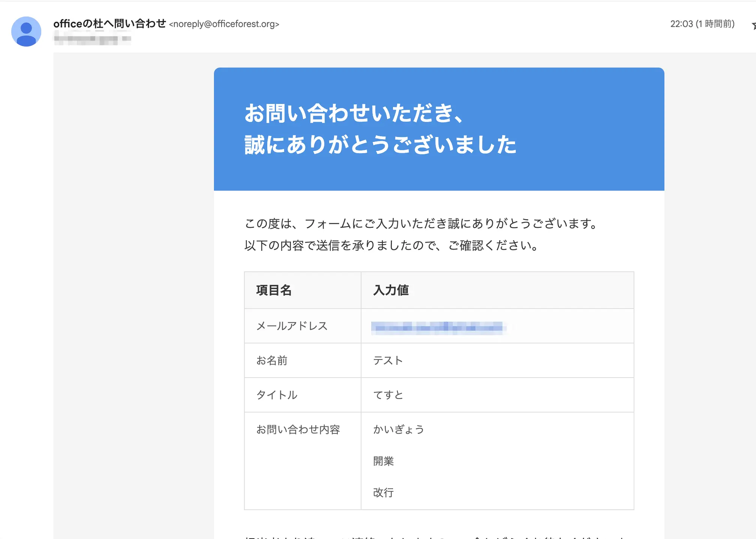Click the タイトル row label
The height and width of the screenshot is (539, 756).
pos(277,395)
